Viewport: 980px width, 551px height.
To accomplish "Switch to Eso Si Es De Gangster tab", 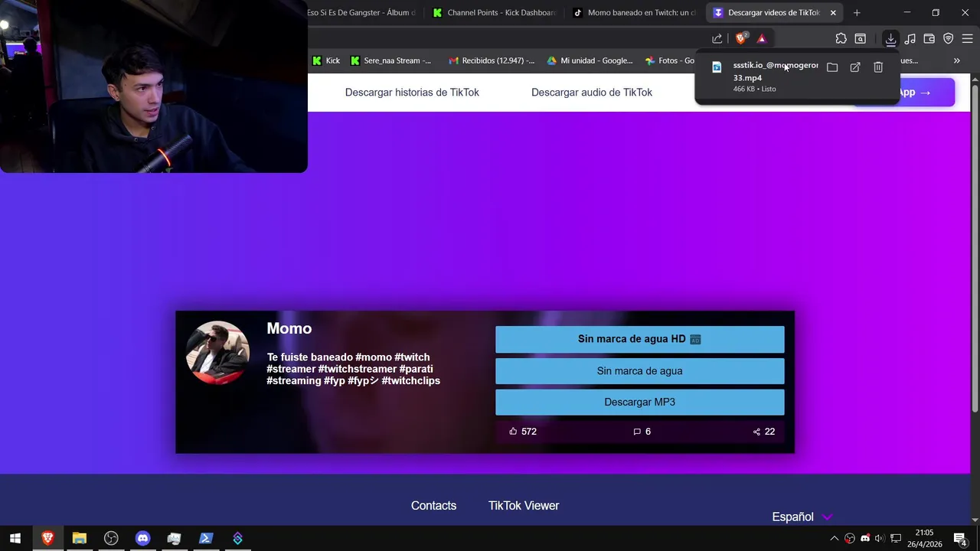I will coord(361,12).
